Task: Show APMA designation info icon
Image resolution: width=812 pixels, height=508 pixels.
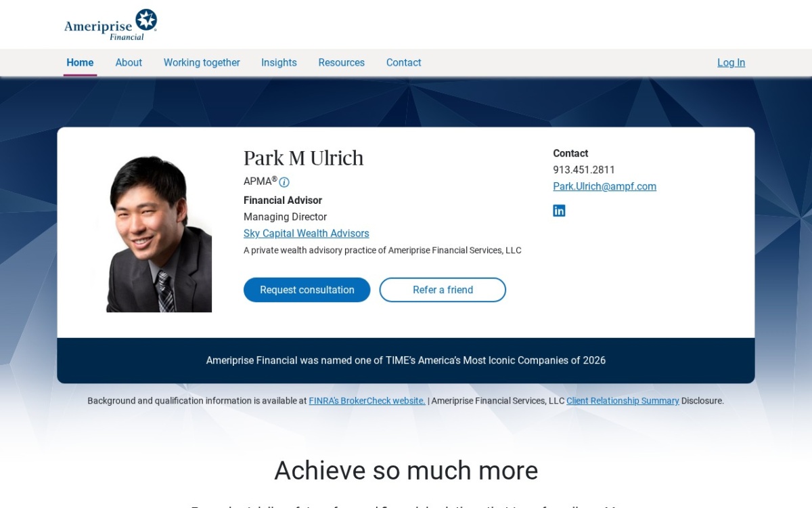Action: click(x=284, y=182)
